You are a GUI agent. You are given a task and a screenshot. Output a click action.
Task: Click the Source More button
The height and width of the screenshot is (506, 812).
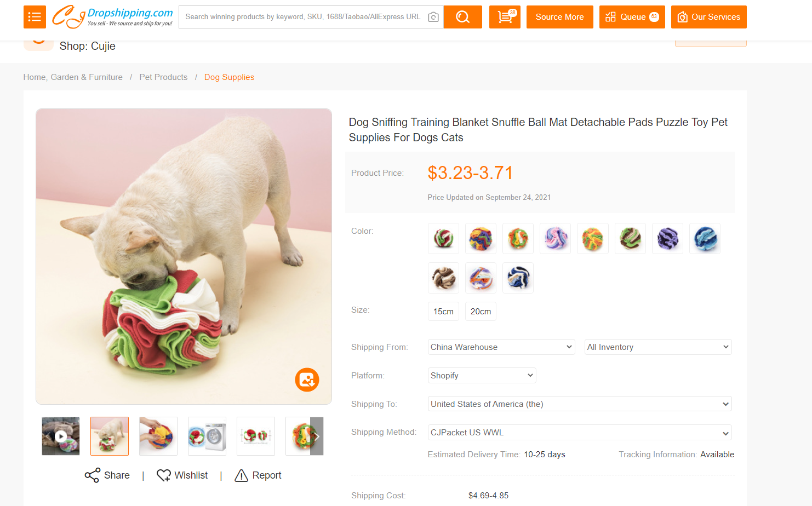[x=559, y=17]
